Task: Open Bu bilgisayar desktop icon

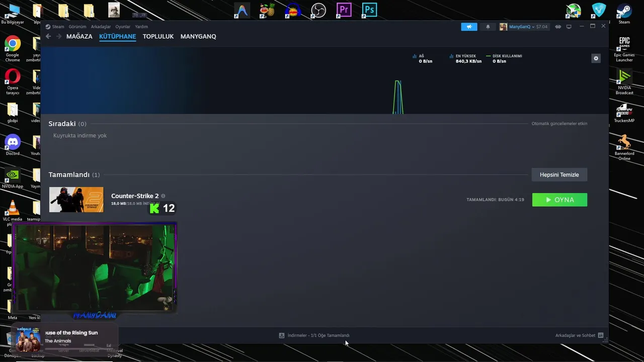Action: (x=13, y=14)
